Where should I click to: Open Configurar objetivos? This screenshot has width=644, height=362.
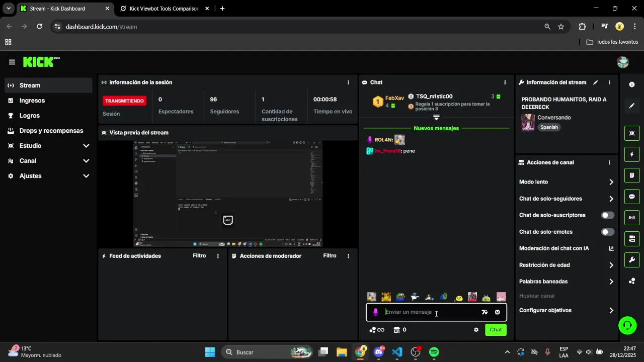[x=567, y=310]
